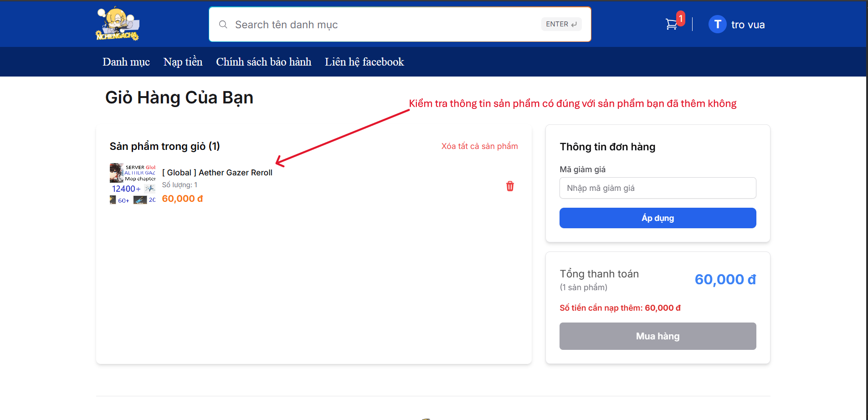
Task: Delete item using the red trash icon
Action: pyautogui.click(x=510, y=186)
